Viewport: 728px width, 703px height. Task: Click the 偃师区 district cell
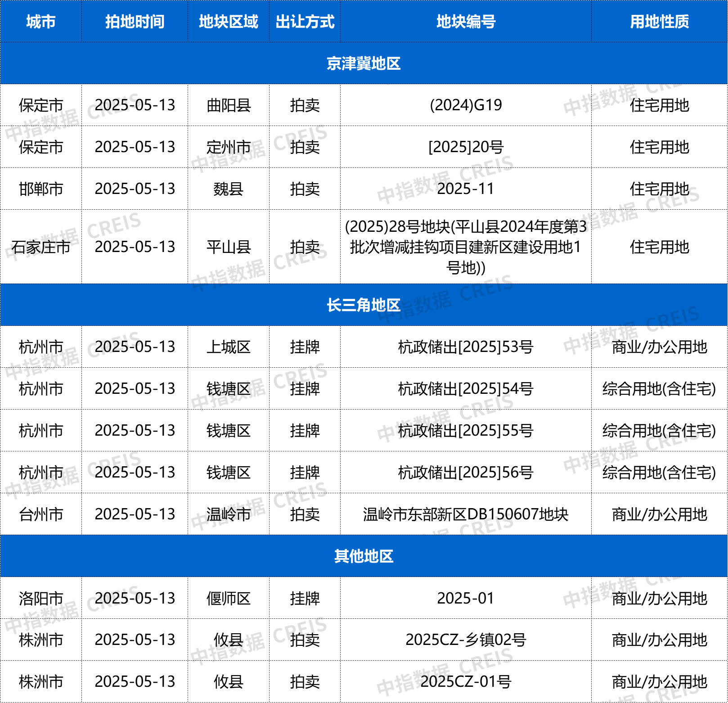229,599
